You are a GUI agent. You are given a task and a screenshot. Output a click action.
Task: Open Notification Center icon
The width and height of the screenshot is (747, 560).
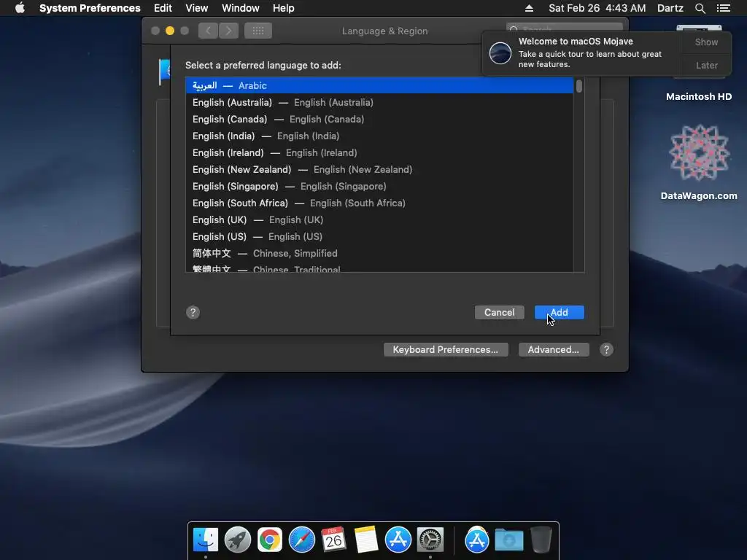tap(723, 8)
